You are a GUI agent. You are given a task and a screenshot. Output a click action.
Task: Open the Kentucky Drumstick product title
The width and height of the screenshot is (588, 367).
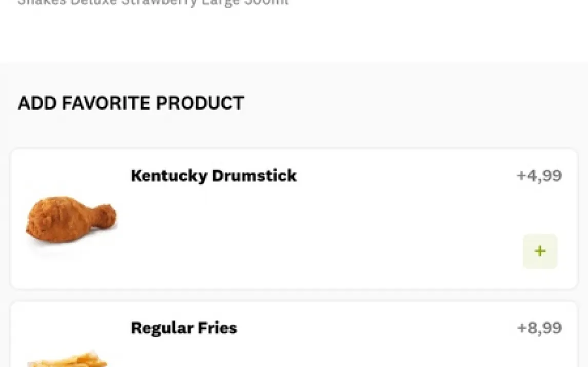tap(213, 176)
